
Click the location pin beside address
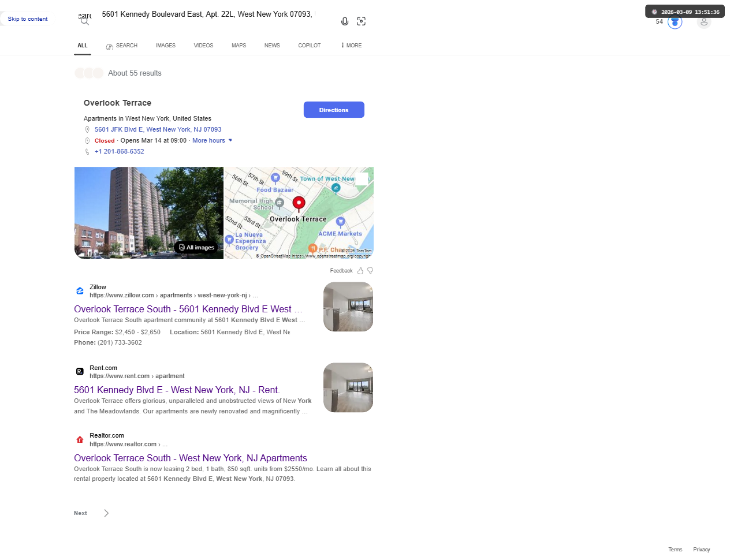[87, 130]
